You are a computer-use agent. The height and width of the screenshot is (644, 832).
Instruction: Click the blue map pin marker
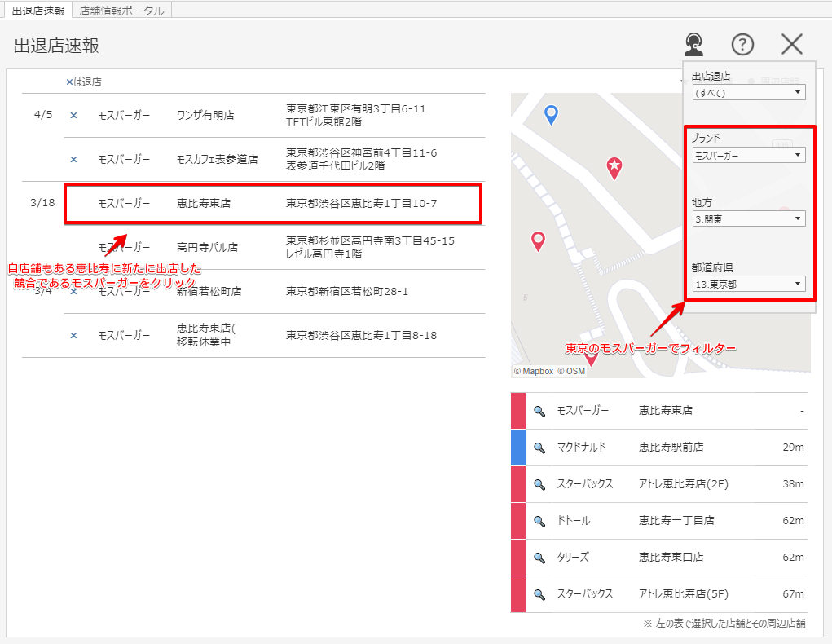coord(552,114)
